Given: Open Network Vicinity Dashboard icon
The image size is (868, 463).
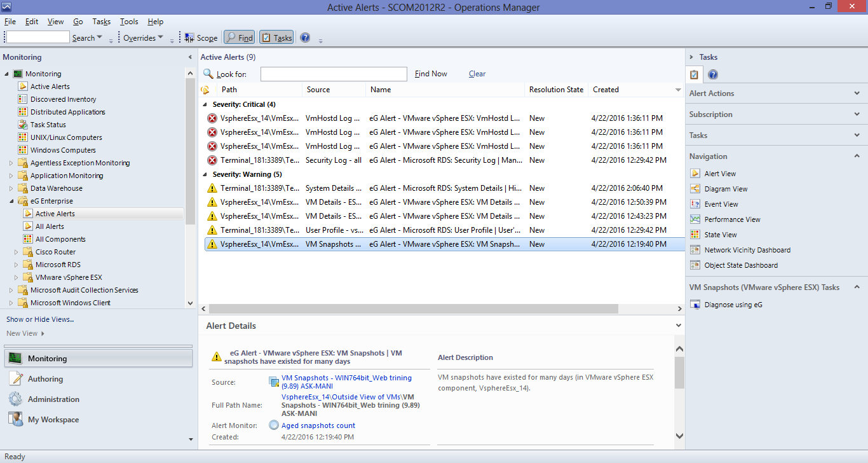Looking at the screenshot, I should (695, 250).
